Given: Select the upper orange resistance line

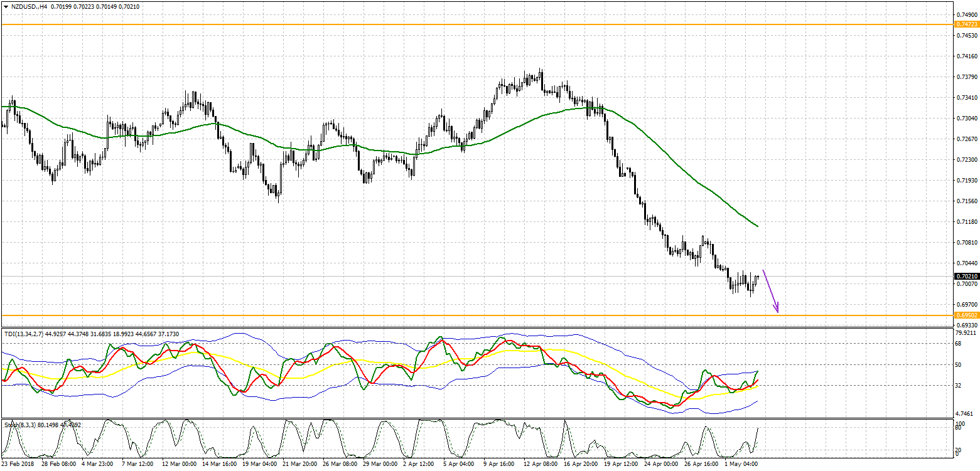Looking at the screenshot, I should click(x=439, y=24).
